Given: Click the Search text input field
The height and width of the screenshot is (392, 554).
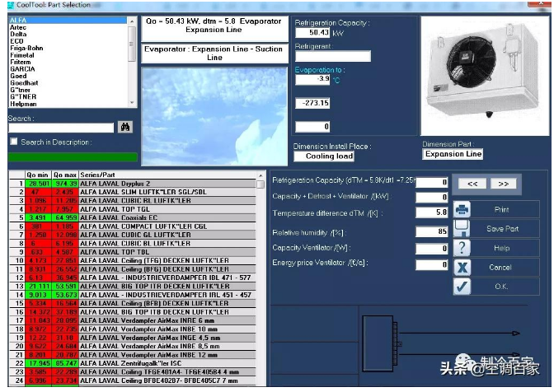Looking at the screenshot, I should (61, 128).
